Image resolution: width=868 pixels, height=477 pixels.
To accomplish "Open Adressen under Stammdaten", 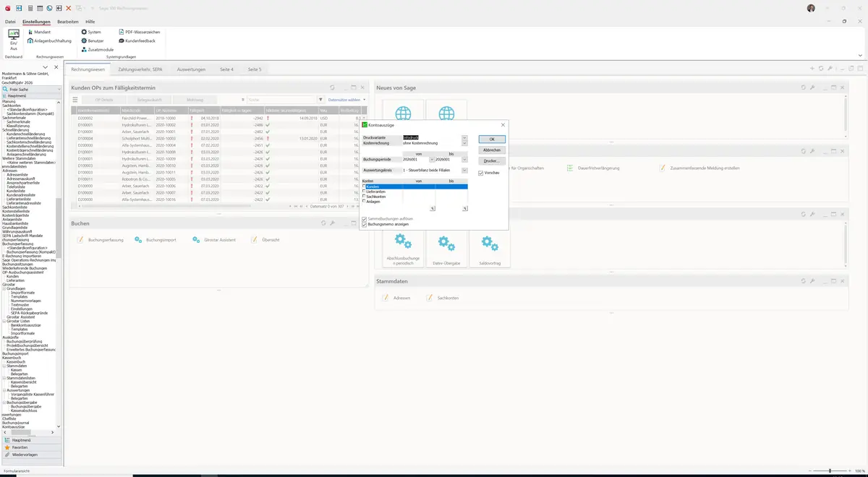I will 396,298.
